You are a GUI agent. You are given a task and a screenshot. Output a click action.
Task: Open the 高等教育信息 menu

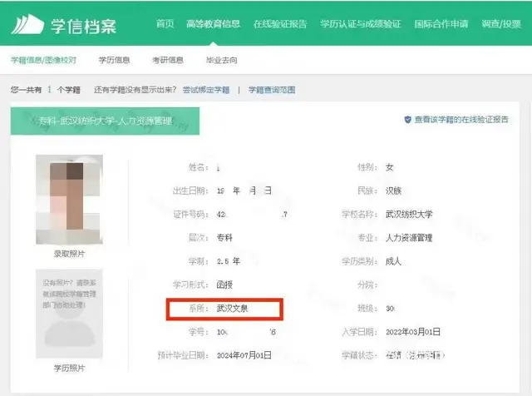point(214,24)
